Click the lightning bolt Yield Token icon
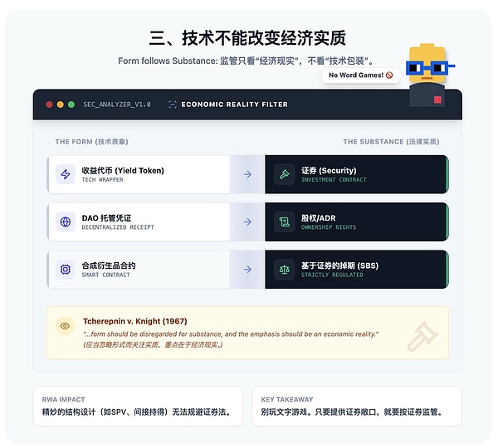The width and height of the screenshot is (498, 448). pyautogui.click(x=65, y=174)
